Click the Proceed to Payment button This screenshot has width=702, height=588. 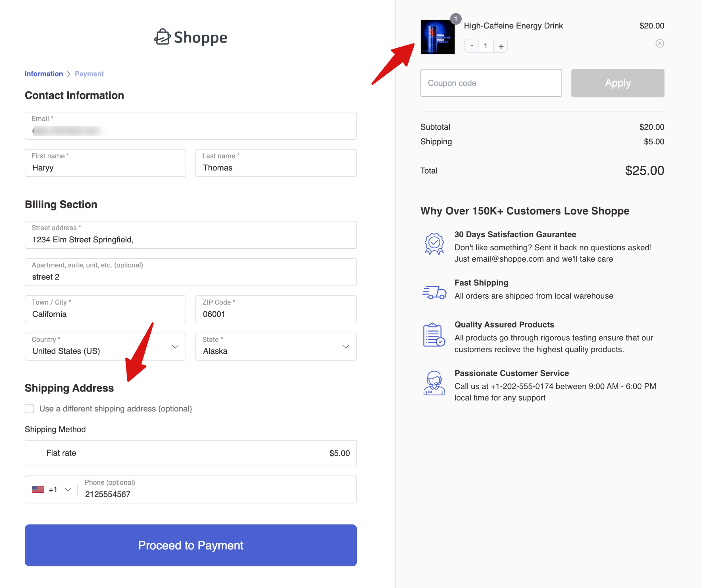(191, 545)
